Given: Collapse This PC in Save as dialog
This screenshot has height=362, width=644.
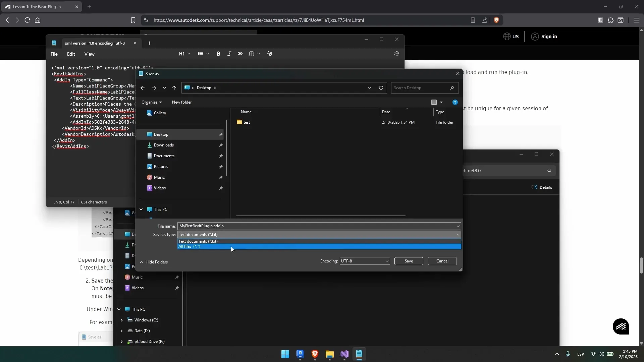Looking at the screenshot, I should 141,209.
